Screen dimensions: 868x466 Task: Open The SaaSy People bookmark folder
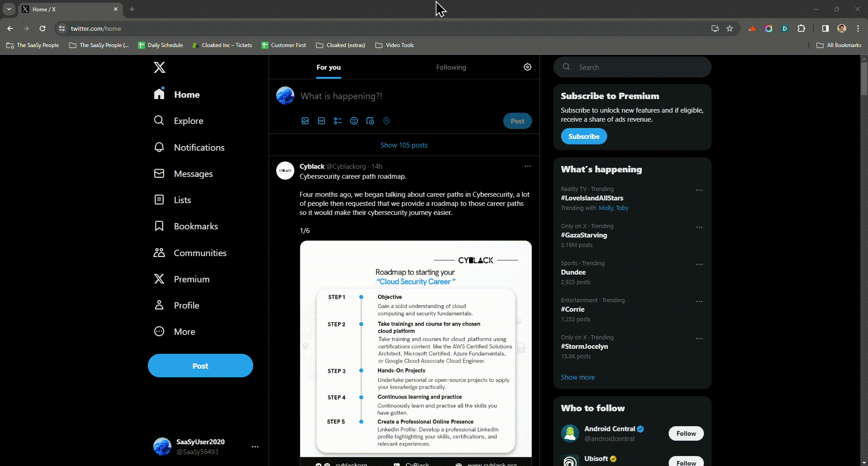point(33,45)
